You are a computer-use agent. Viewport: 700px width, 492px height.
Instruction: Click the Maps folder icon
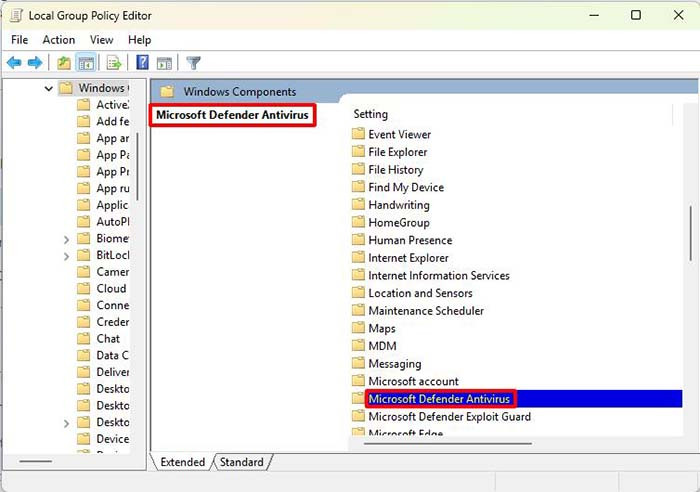pos(358,328)
